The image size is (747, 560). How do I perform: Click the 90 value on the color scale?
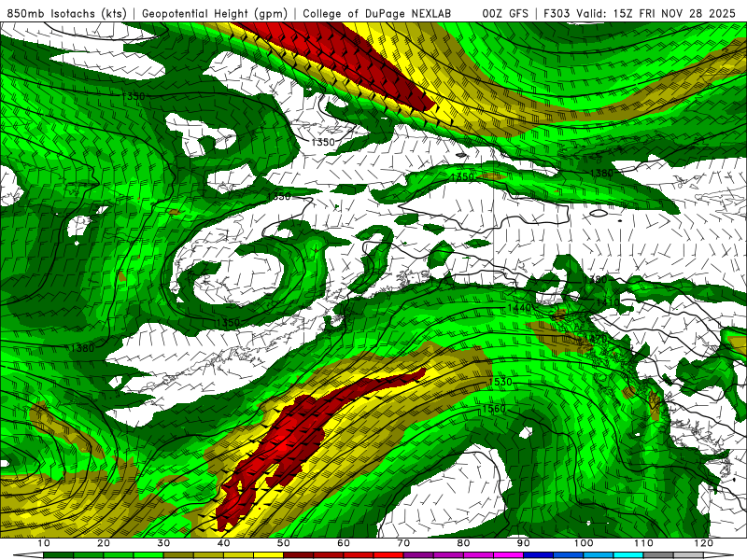coord(523,543)
